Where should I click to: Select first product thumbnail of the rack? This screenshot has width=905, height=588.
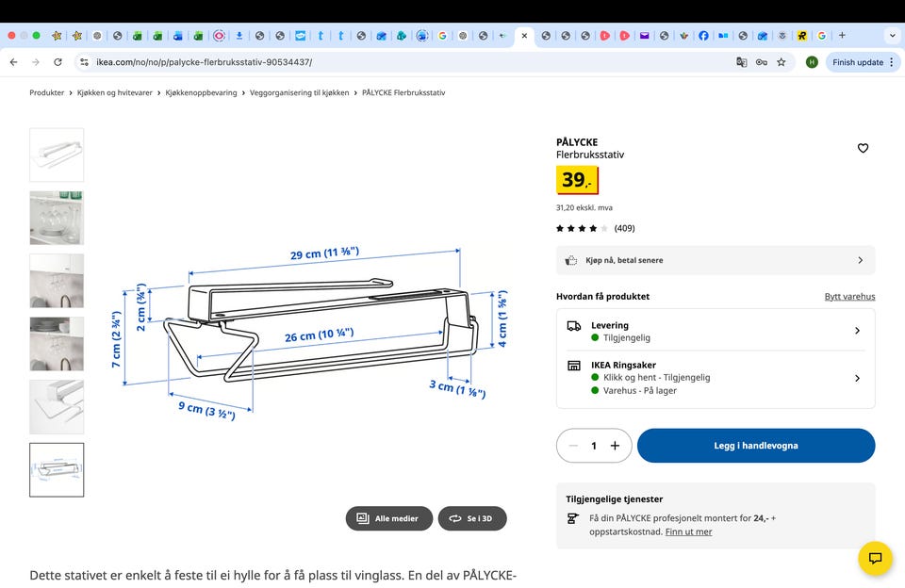pos(57,155)
